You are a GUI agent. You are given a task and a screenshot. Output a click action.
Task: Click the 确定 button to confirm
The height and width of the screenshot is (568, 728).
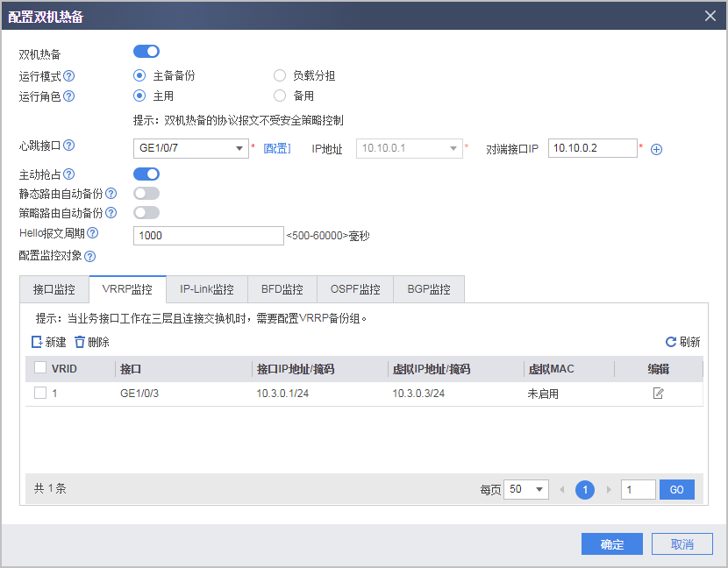click(611, 543)
